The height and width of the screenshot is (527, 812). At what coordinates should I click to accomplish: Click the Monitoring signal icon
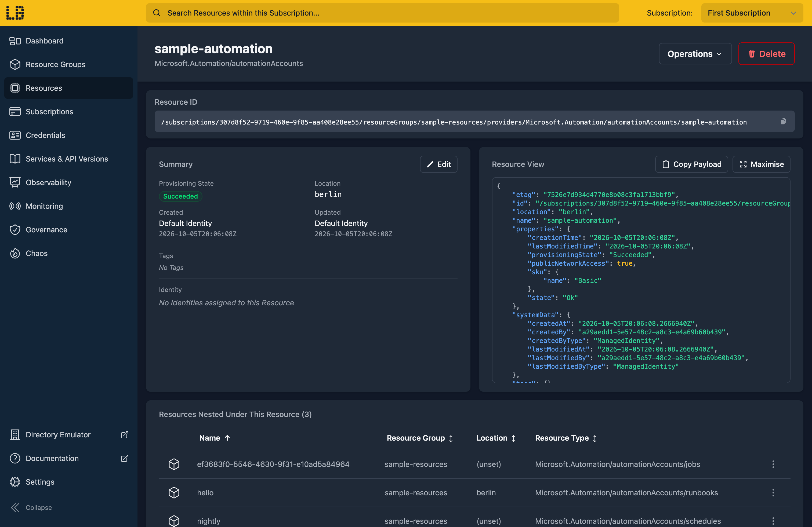[x=15, y=206]
